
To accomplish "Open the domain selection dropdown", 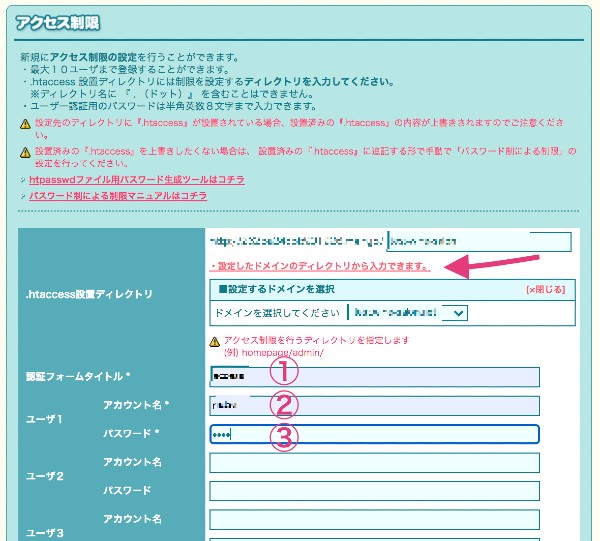I will (409, 313).
